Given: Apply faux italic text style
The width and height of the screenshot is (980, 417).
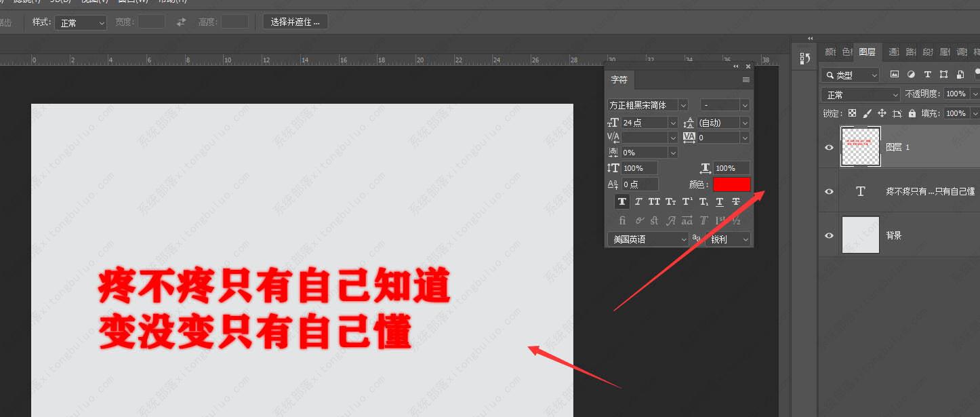Looking at the screenshot, I should pyautogui.click(x=638, y=201).
